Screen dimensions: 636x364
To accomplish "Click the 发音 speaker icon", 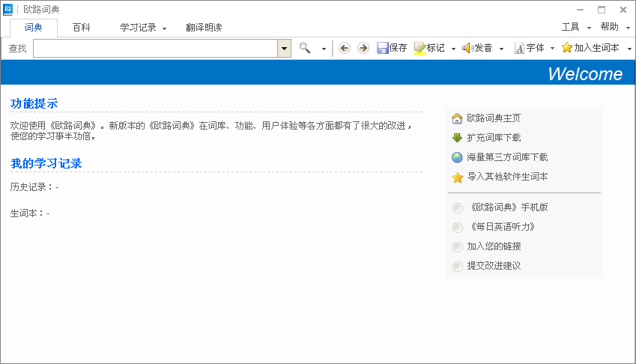I will [467, 48].
